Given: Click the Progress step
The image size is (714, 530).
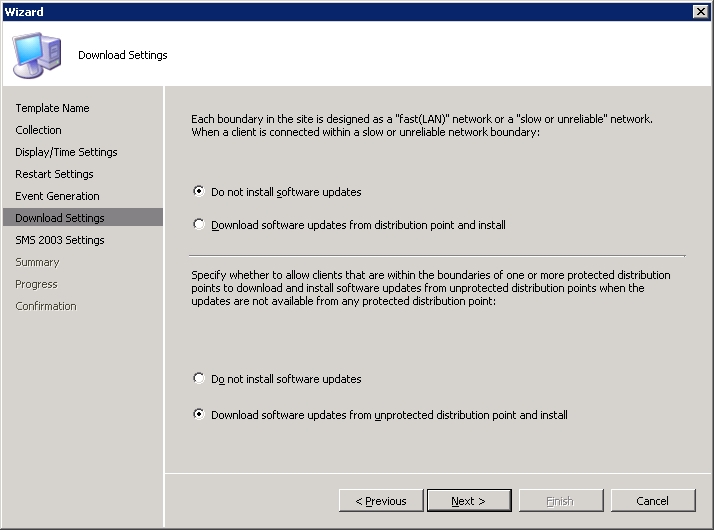Looking at the screenshot, I should tap(36, 284).
